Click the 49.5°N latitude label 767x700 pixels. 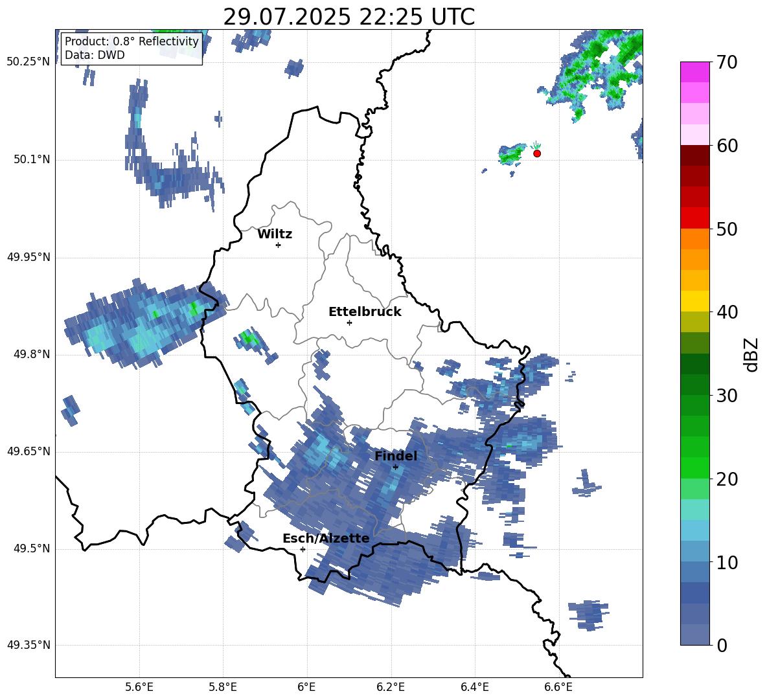click(32, 548)
